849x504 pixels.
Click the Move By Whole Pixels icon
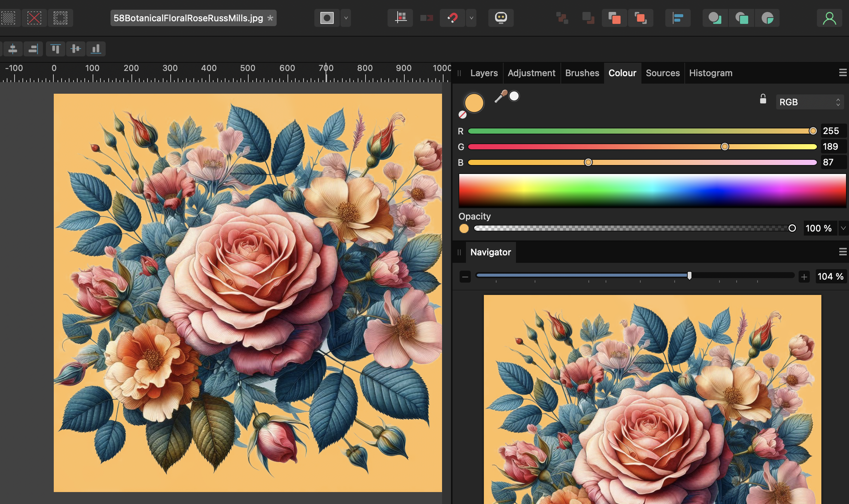pyautogui.click(x=426, y=18)
